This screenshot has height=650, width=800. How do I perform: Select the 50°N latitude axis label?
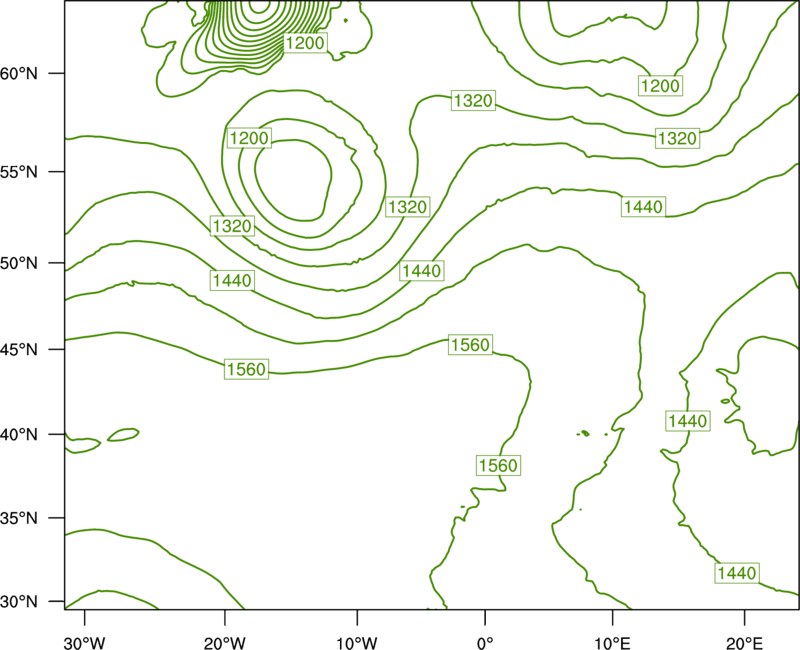coord(19,263)
